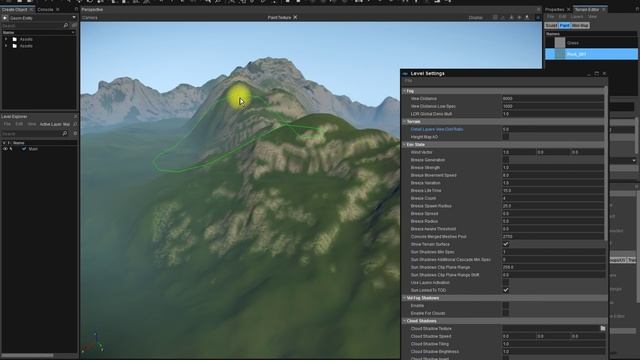The image size is (640, 360).
Task: Collapse the Vol Fog Shadows section
Action: pyautogui.click(x=404, y=298)
